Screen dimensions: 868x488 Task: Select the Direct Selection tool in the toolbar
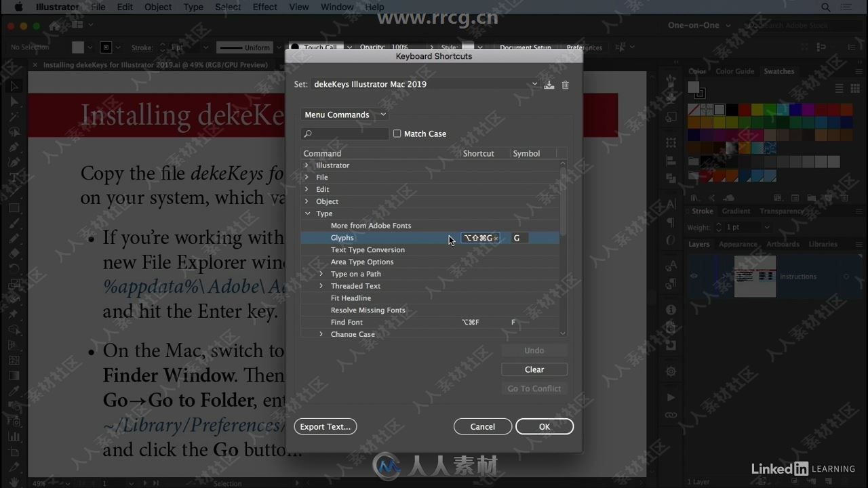pos(14,102)
